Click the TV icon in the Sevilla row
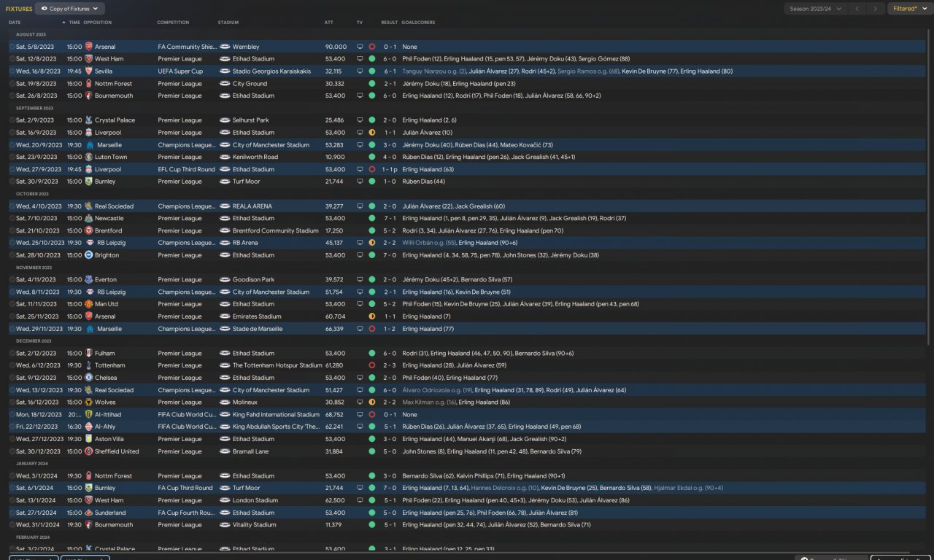Image resolution: width=934 pixels, height=560 pixels. click(360, 71)
